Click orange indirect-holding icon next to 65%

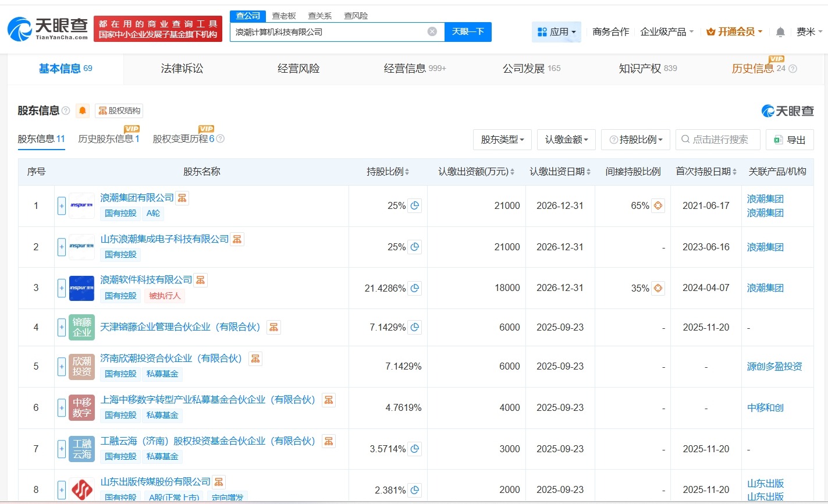658,205
